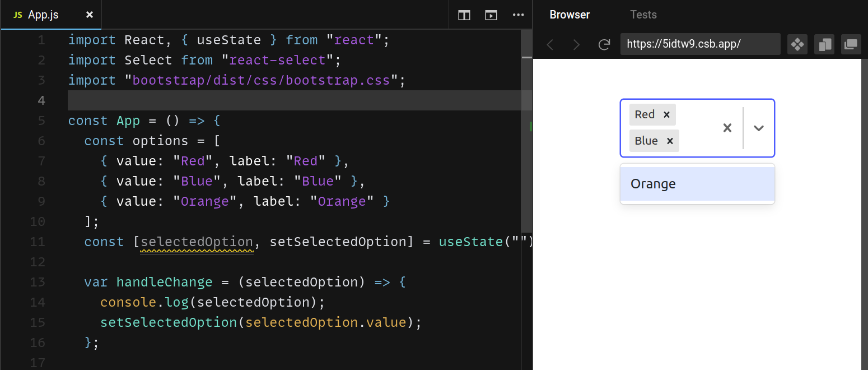Click the underlined selectedOption variable on line 11

(x=197, y=242)
